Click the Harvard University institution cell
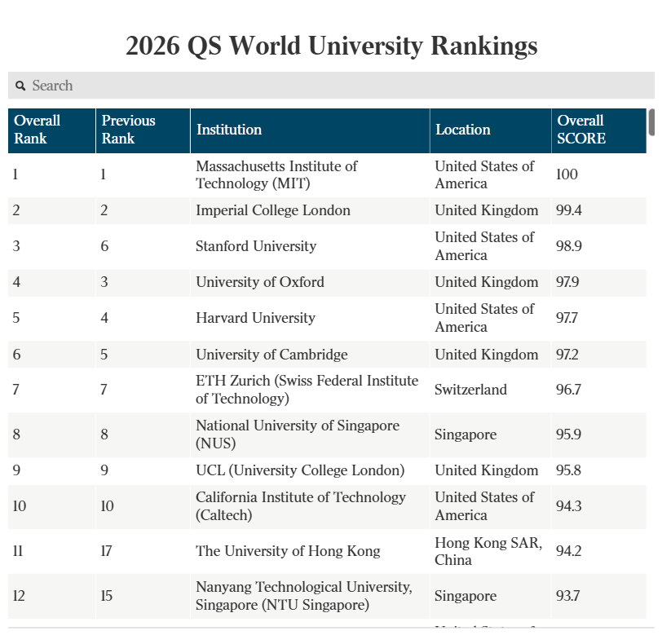Image resolution: width=671 pixels, height=644 pixels. pyautogui.click(x=254, y=318)
